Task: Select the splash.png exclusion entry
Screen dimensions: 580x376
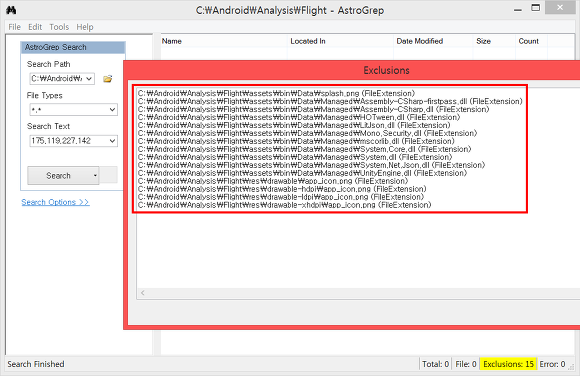Action: [x=276, y=93]
